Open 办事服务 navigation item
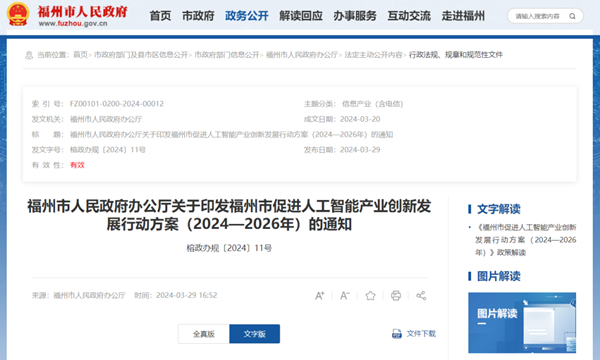Screen dimensions: 600x360 [x=355, y=16]
